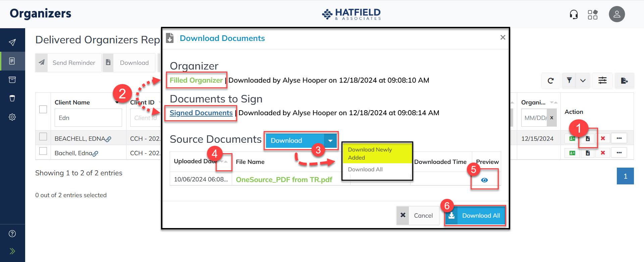Open the apps grid icon in header

click(593, 14)
